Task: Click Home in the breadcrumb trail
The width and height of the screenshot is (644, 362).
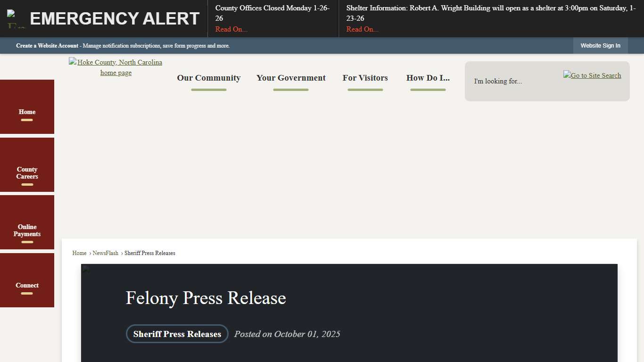Action: click(x=79, y=253)
